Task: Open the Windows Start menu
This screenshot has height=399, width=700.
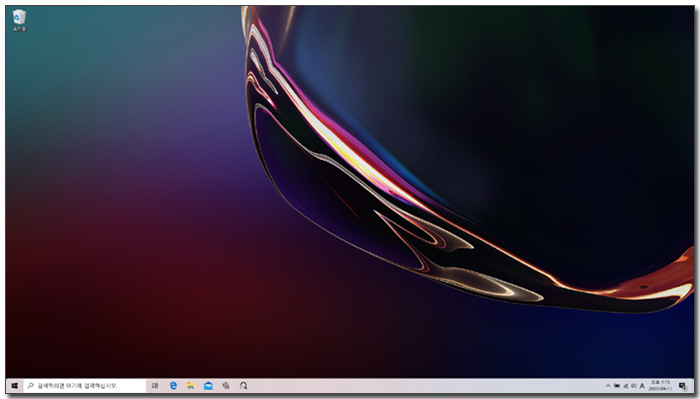Action: pos(15,386)
